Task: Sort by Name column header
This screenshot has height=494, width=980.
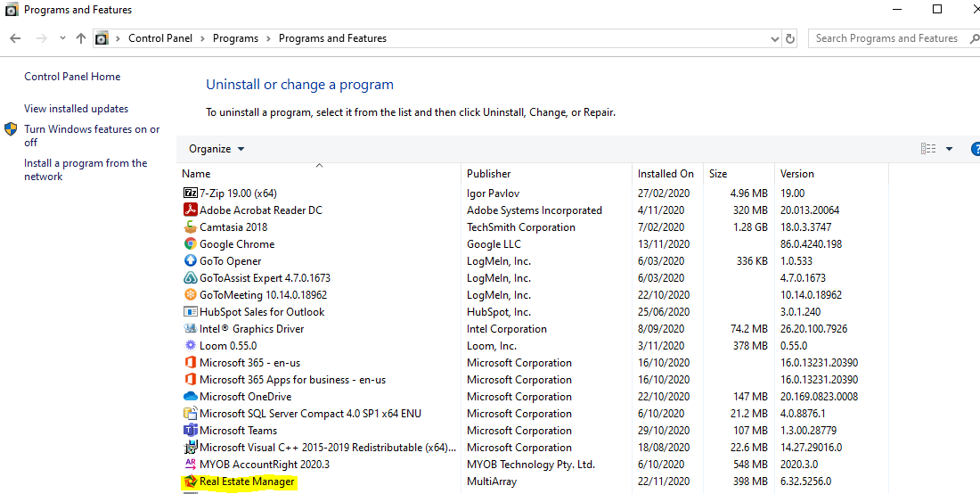Action: pos(319,173)
